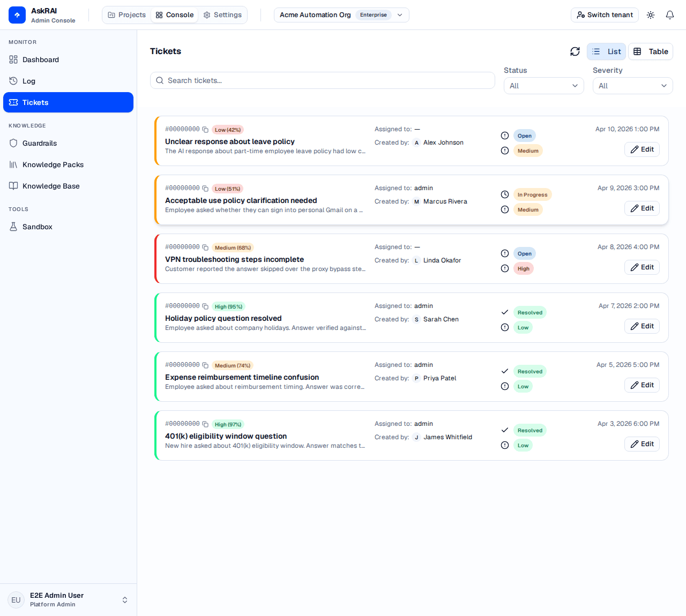Click the Enterprise plan badge
The image size is (686, 616).
click(x=374, y=15)
